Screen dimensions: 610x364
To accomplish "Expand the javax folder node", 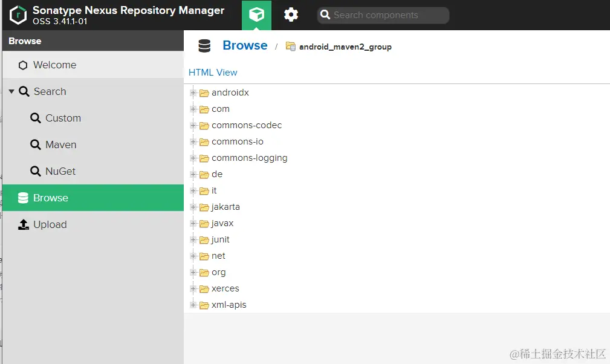I will tap(193, 223).
